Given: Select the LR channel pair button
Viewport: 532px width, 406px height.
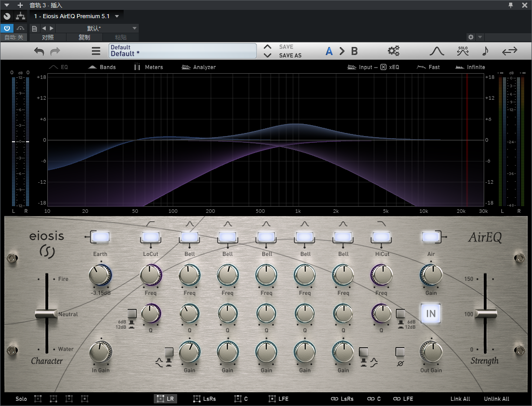Looking at the screenshot, I should (x=166, y=399).
